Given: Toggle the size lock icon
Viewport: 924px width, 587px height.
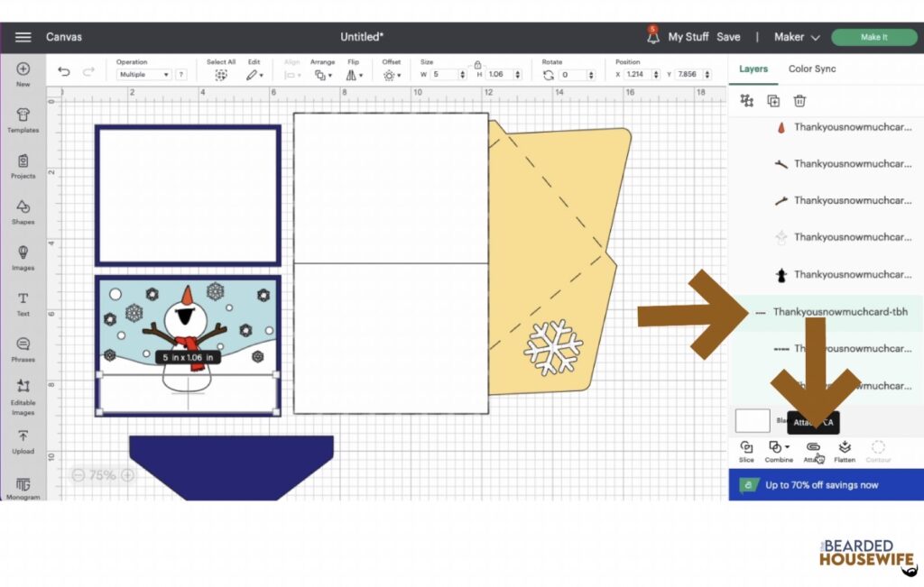Looking at the screenshot, I should (x=477, y=64).
